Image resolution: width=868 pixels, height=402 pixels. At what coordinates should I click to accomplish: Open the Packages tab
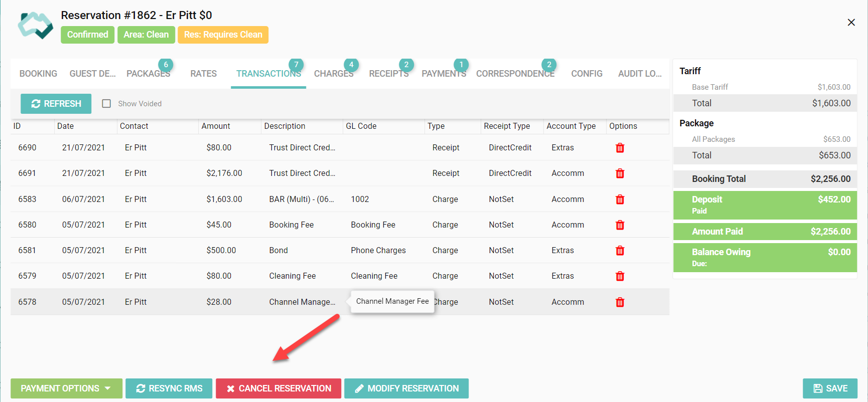tap(148, 74)
